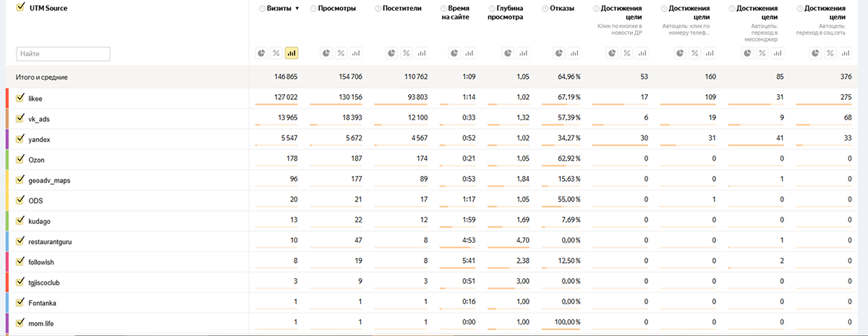
Task: Uncheck the kudago row checkbox
Action: pos(20,221)
